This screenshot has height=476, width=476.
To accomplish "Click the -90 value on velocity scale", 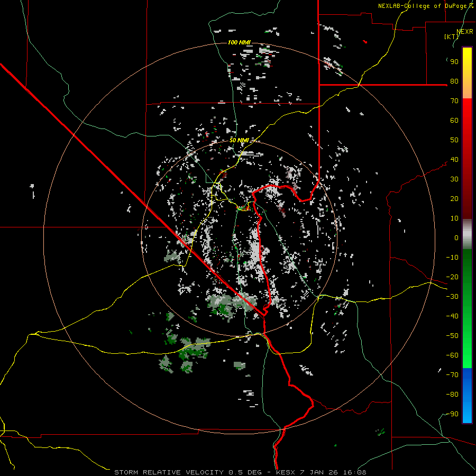I will 452,414.
